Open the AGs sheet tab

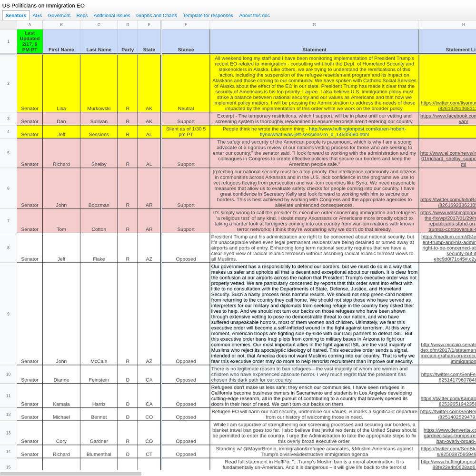tap(37, 16)
